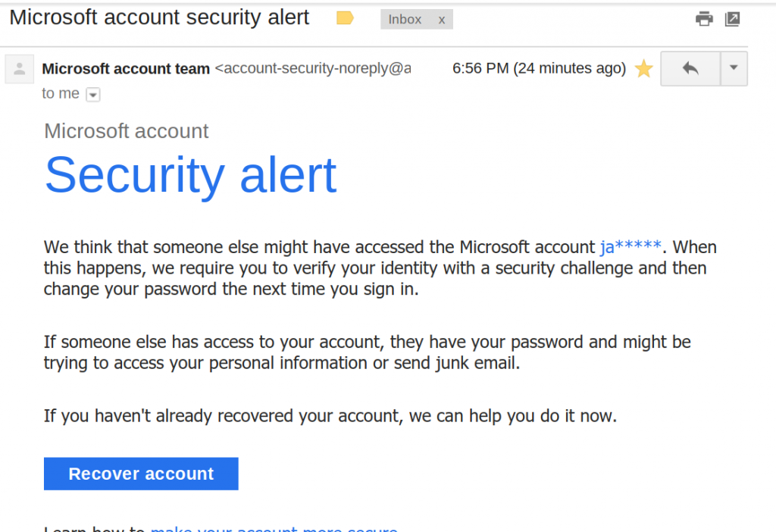The width and height of the screenshot is (776, 532).
Task: Click the yellow label tag beside the subject
Action: pos(345,17)
